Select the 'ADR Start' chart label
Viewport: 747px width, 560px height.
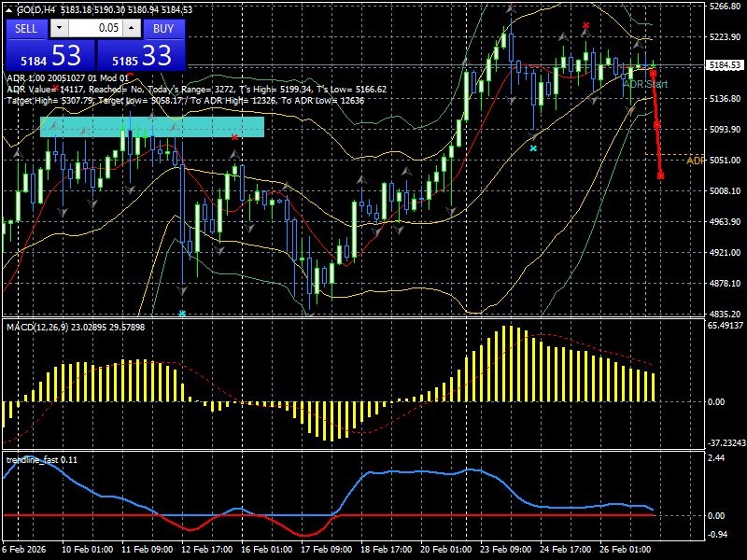[645, 84]
